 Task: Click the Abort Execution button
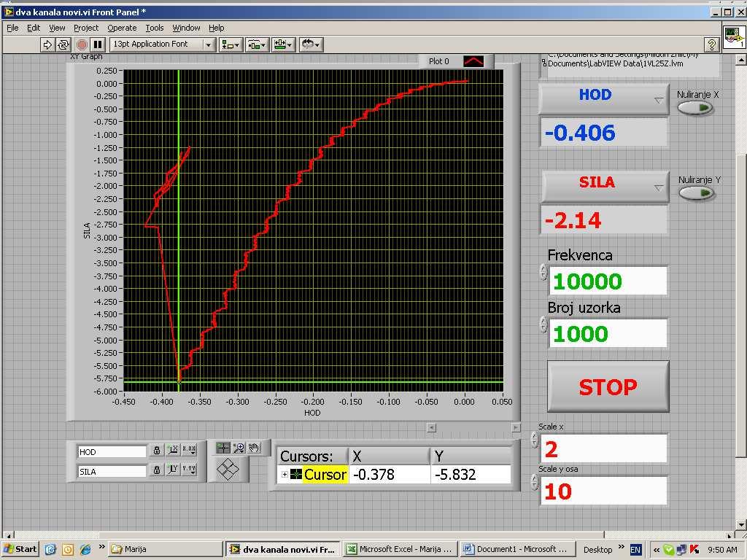(x=82, y=44)
